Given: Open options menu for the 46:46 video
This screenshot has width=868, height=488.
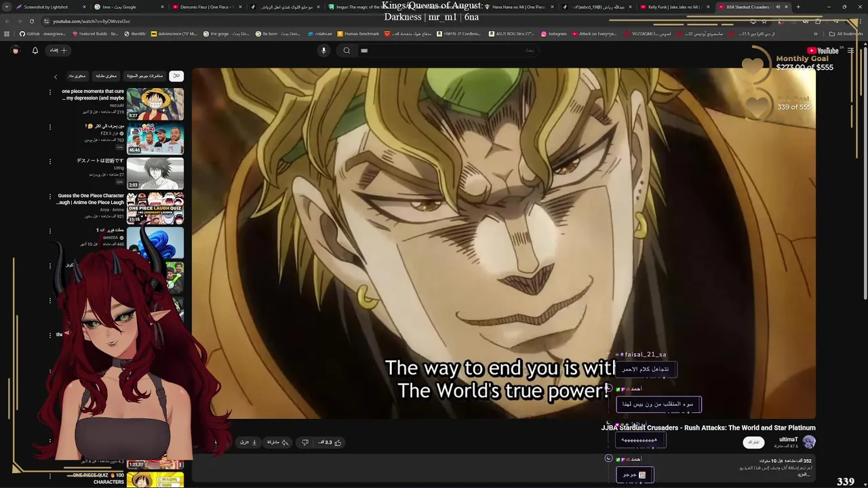Looking at the screenshot, I should pyautogui.click(x=50, y=127).
